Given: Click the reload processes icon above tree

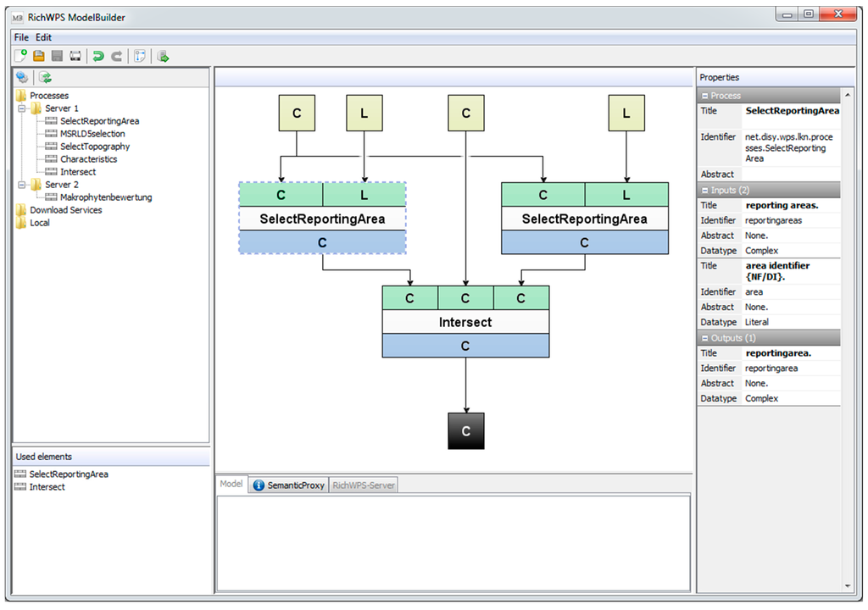Looking at the screenshot, I should pyautogui.click(x=44, y=77).
